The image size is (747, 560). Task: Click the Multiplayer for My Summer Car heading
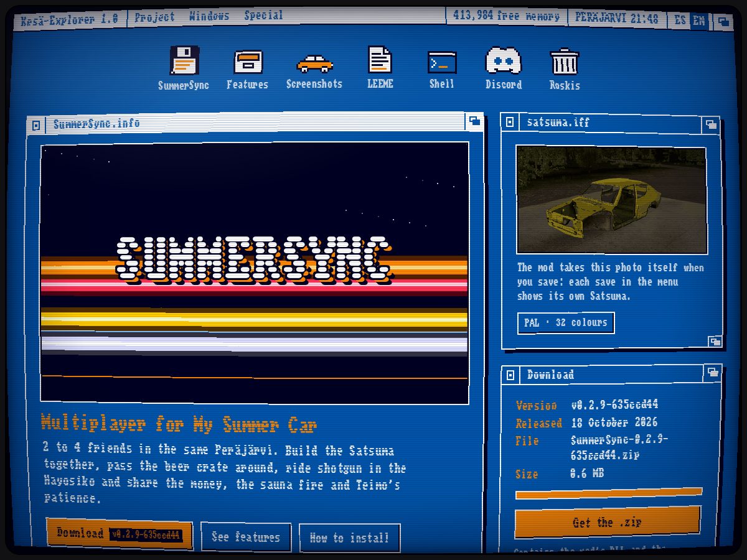(x=179, y=424)
